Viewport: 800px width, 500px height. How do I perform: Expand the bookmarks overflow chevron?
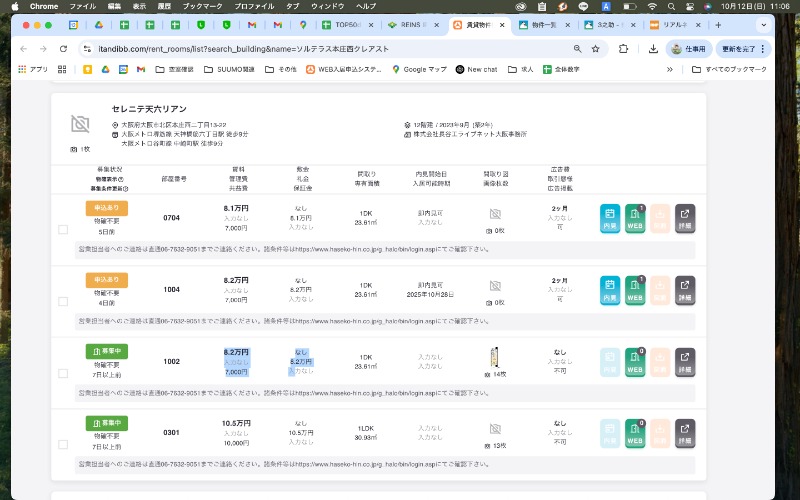670,69
